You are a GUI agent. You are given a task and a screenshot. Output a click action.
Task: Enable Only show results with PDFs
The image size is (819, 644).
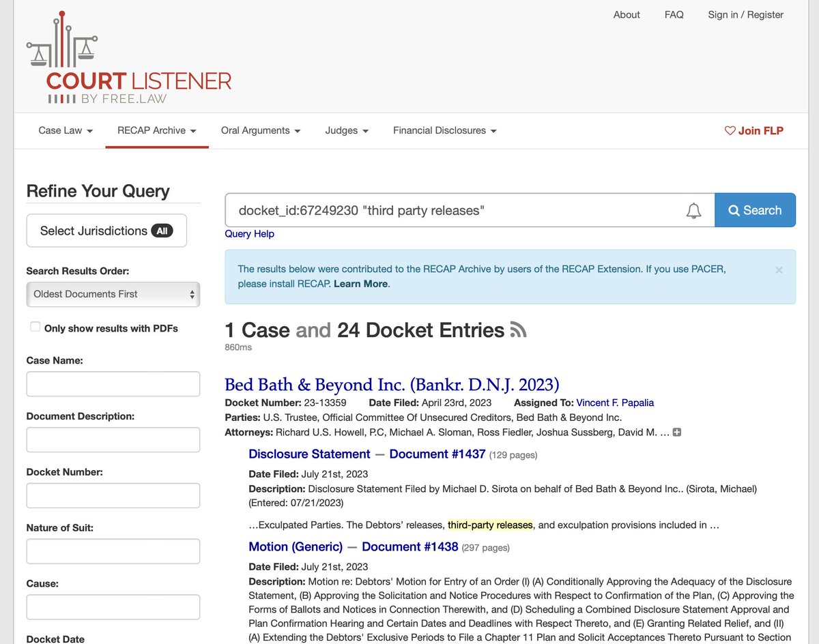pos(35,327)
